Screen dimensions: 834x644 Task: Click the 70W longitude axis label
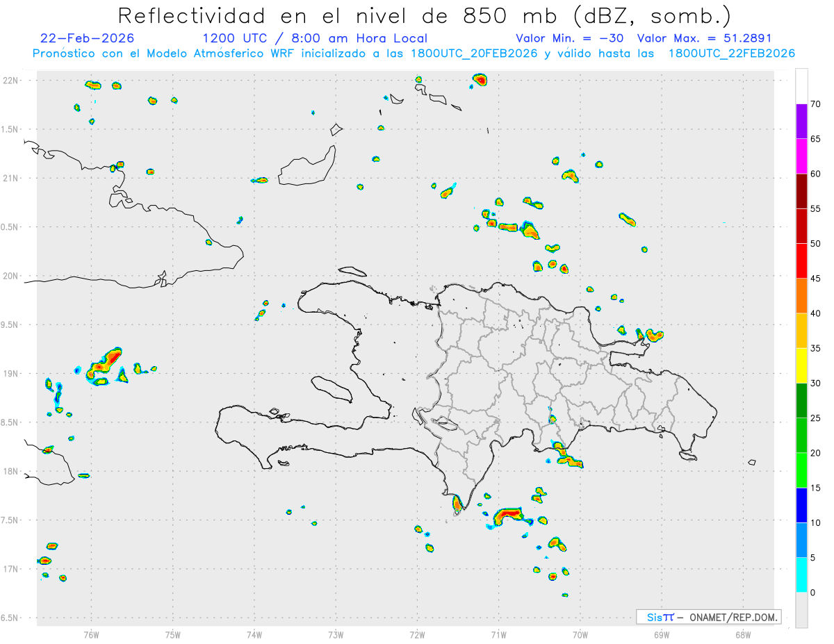click(580, 634)
